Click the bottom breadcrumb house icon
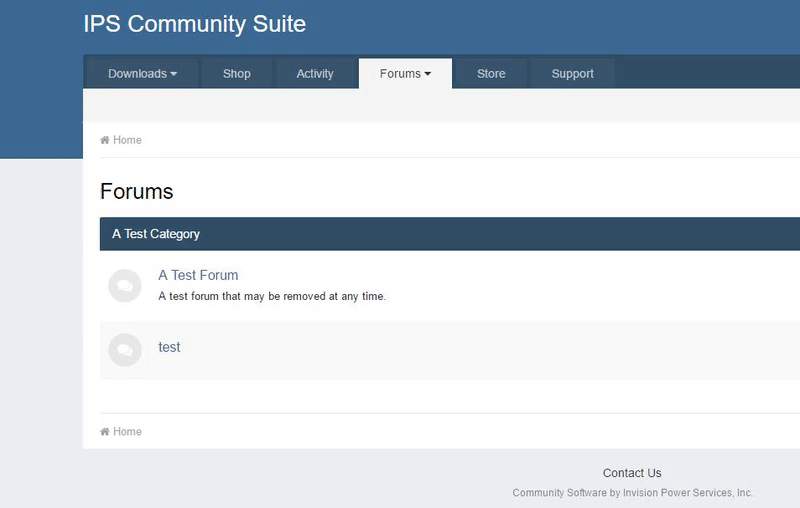Viewport: 800px width, 508px height. (x=105, y=431)
